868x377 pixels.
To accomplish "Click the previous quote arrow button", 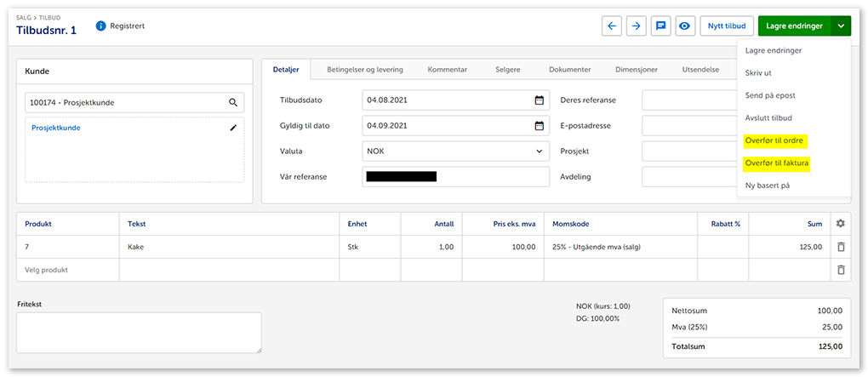I will click(x=611, y=26).
